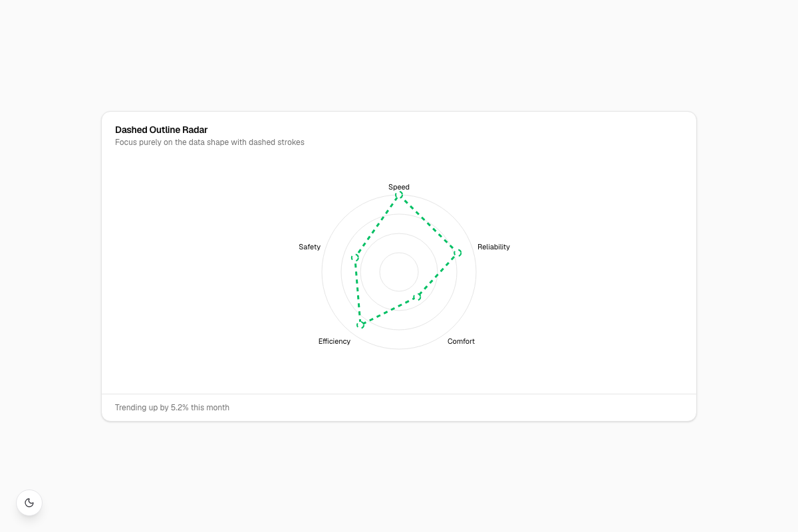This screenshot has height=532, width=798.
Task: Select the Comfort axis label
Action: (461, 341)
